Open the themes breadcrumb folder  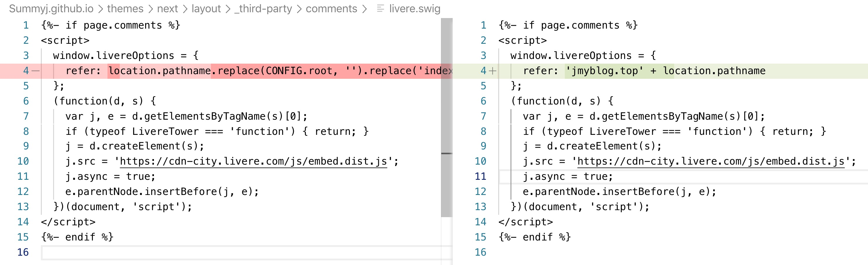point(125,8)
